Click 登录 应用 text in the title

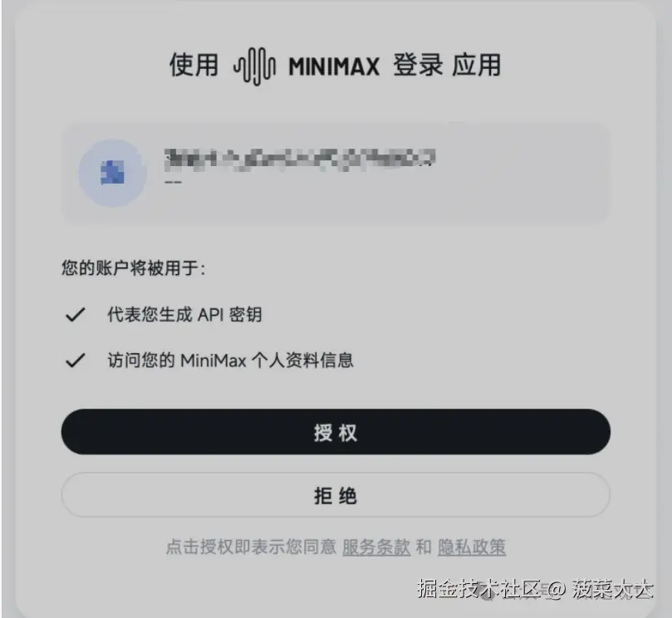coord(447,65)
